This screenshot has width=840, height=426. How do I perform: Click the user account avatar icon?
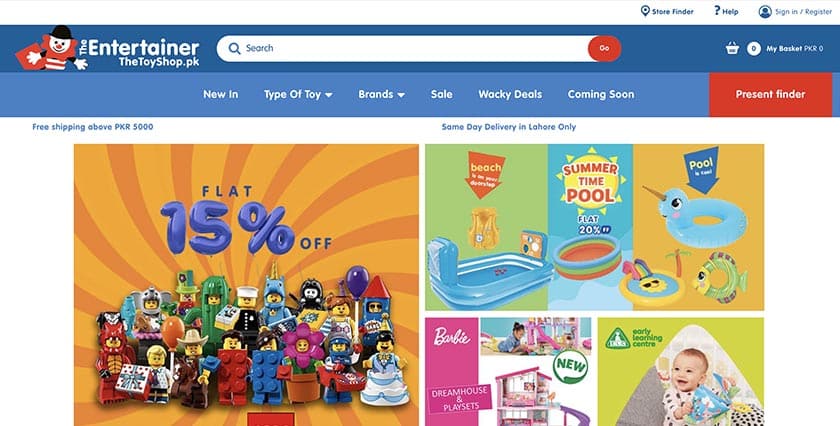(x=765, y=11)
